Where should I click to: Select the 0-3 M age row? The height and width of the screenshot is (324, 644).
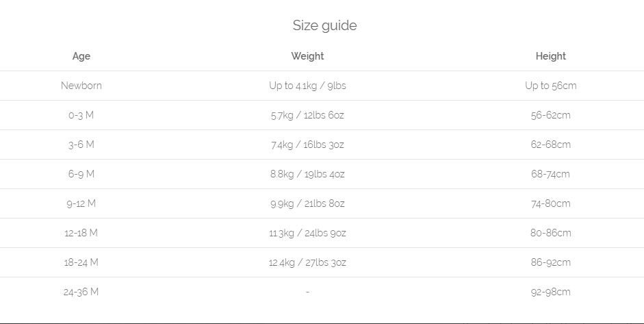[81, 115]
